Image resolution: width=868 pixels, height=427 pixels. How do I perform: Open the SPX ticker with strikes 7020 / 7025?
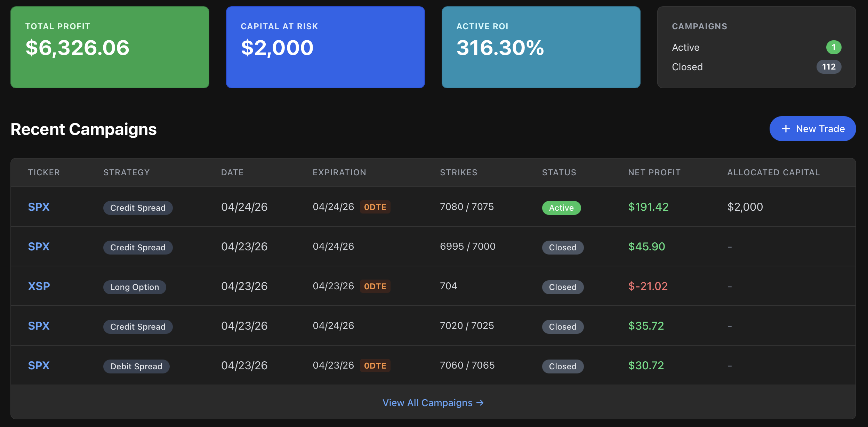[x=39, y=326]
